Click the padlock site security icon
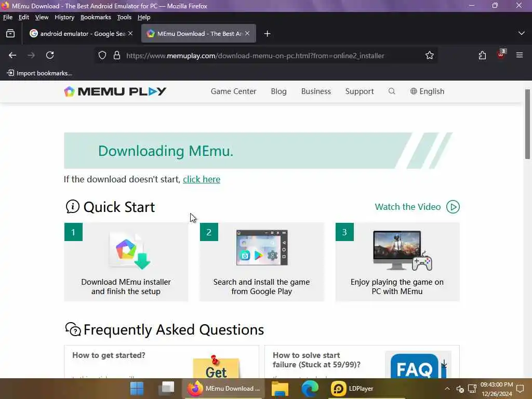This screenshot has height=399, width=532. 117,55
